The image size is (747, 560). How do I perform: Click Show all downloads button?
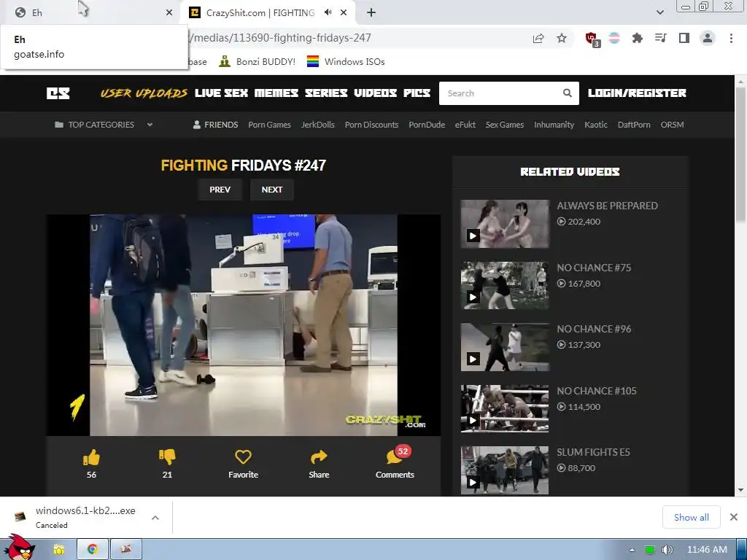tap(692, 517)
